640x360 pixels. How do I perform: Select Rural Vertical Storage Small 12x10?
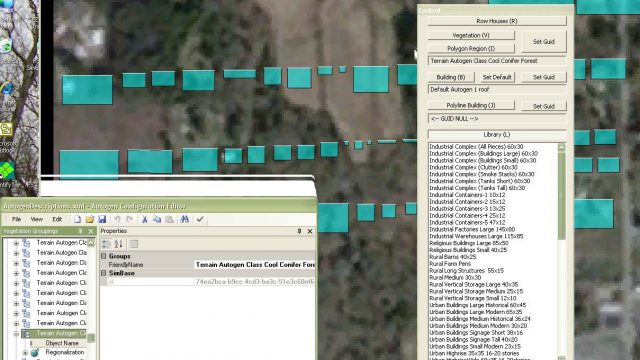point(473,298)
